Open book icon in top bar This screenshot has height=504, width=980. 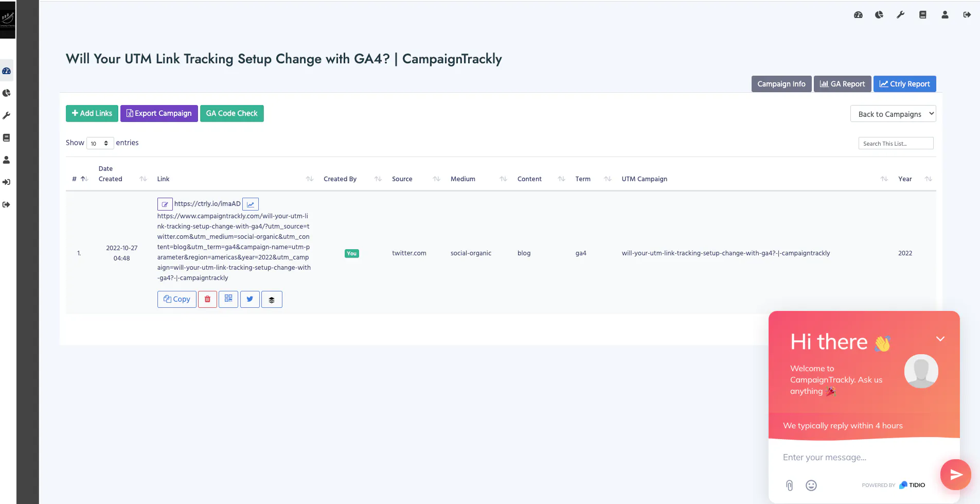[x=923, y=15]
